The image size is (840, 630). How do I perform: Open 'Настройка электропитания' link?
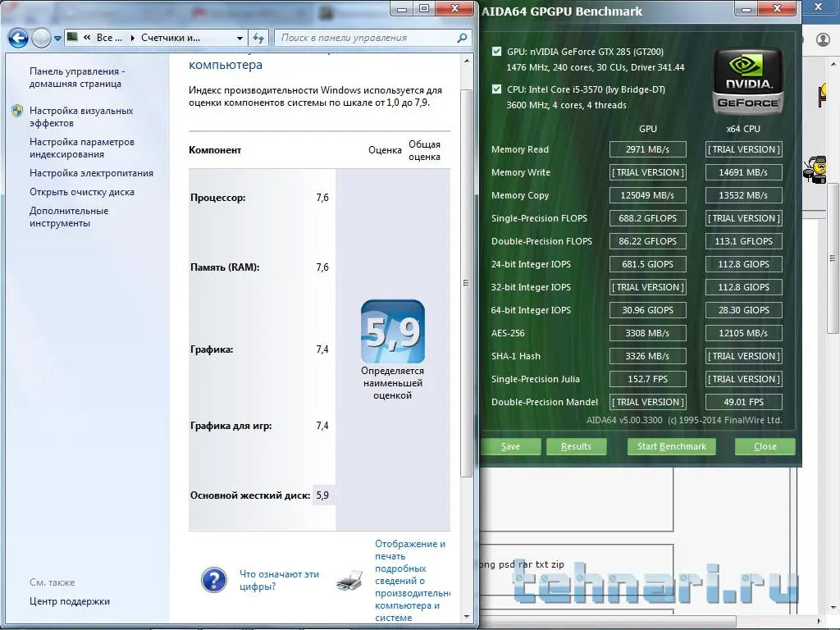pyautogui.click(x=91, y=173)
